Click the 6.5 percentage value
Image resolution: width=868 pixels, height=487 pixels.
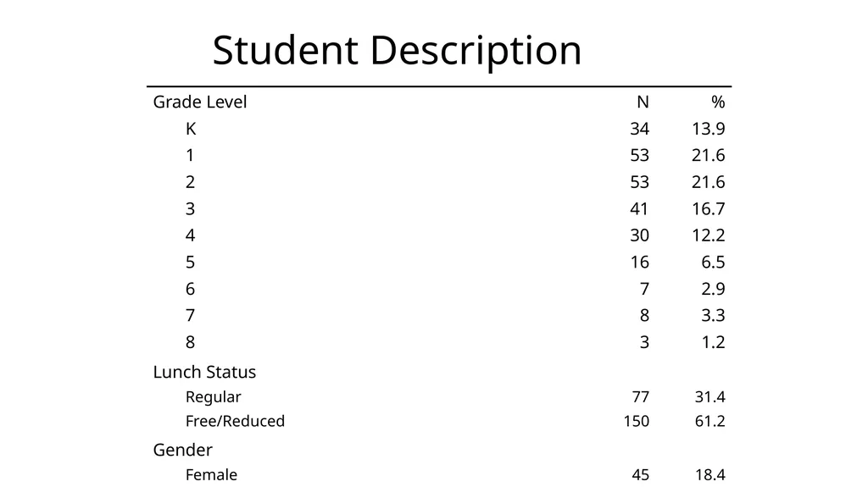tap(713, 262)
